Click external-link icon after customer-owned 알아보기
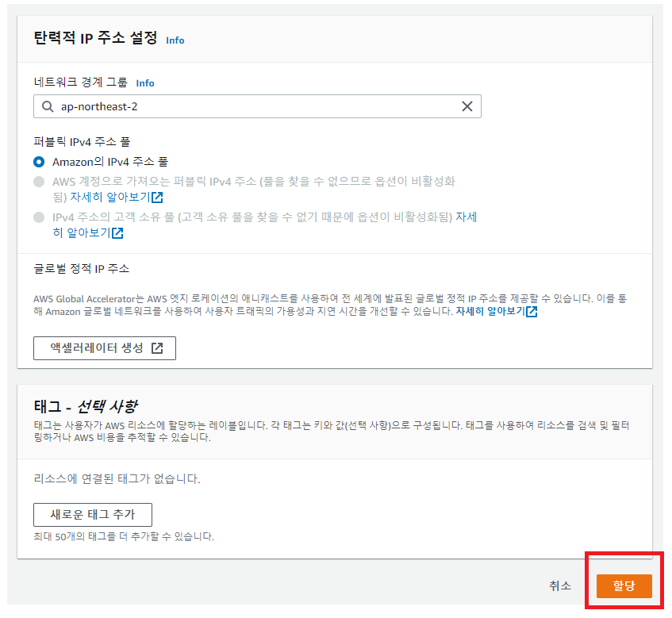The height and width of the screenshot is (618, 672). pos(117,232)
